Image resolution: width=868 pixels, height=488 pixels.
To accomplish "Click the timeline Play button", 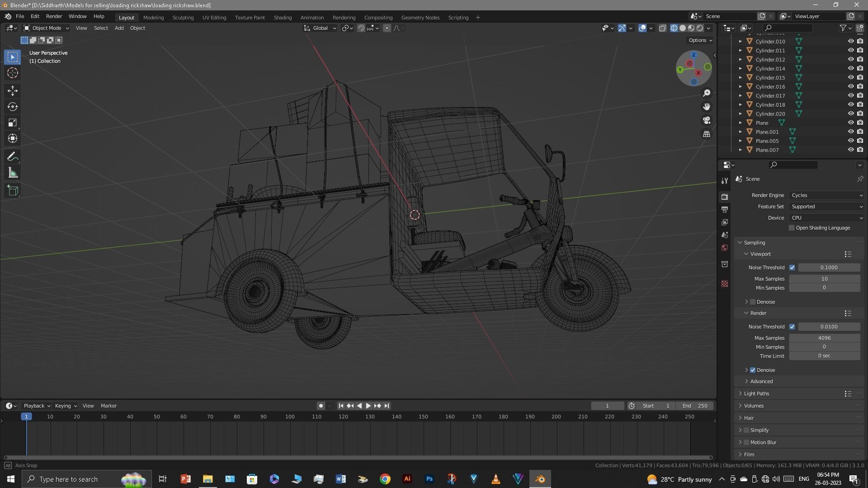I will coord(368,406).
